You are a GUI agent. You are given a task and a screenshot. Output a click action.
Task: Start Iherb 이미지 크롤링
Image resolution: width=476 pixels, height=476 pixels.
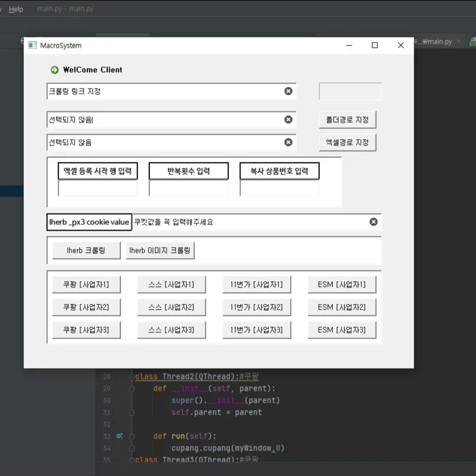coord(160,250)
